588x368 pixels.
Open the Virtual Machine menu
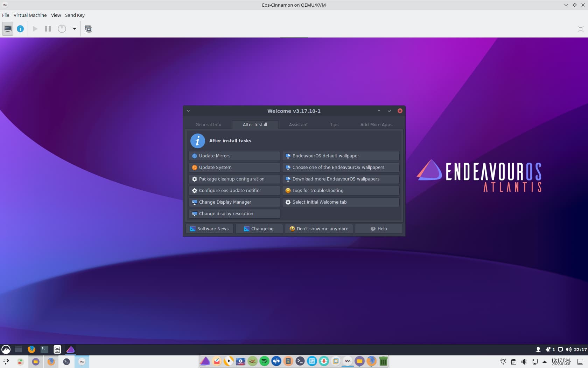(x=30, y=15)
